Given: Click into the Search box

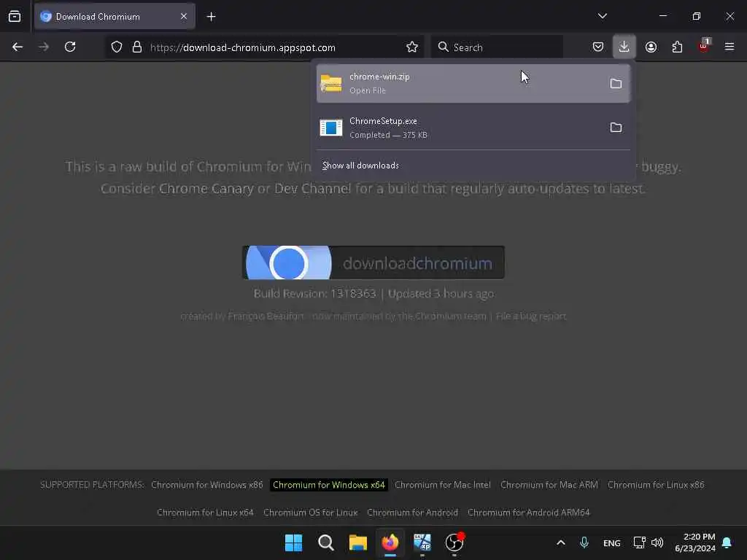Looking at the screenshot, I should pyautogui.click(x=497, y=47).
